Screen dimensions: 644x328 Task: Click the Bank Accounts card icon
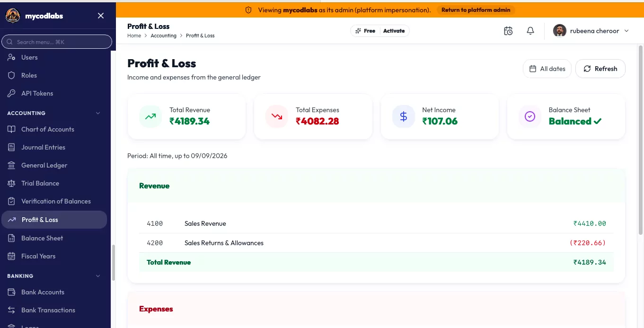pos(12,292)
